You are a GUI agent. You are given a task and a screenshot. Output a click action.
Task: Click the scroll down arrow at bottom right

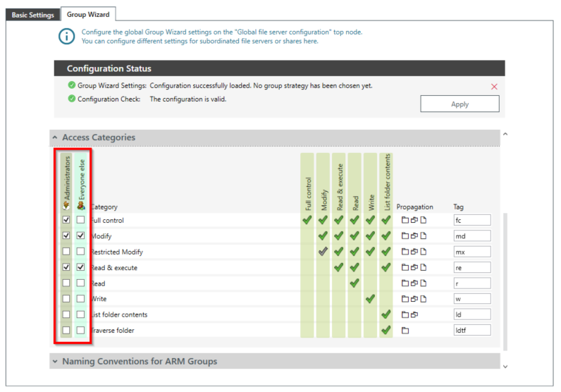[505, 365]
